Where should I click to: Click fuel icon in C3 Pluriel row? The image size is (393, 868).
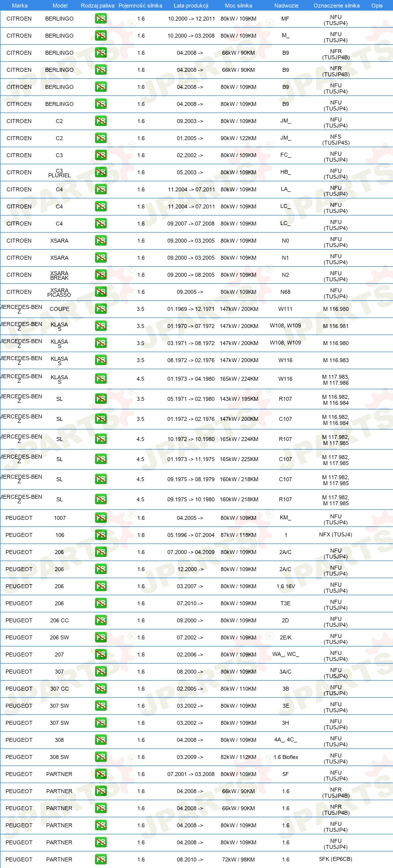tap(101, 172)
